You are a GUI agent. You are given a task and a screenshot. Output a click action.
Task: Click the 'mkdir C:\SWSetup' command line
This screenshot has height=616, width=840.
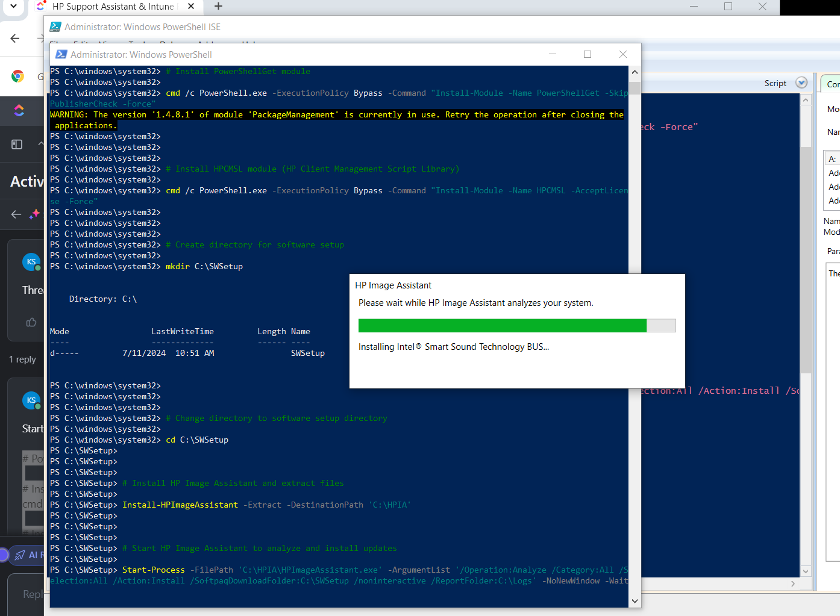click(x=204, y=266)
